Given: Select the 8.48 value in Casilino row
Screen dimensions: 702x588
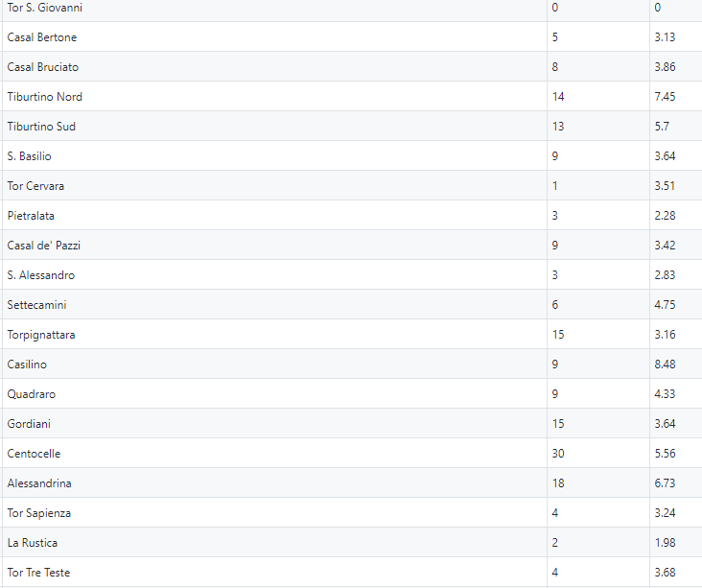Looking at the screenshot, I should coord(665,365).
